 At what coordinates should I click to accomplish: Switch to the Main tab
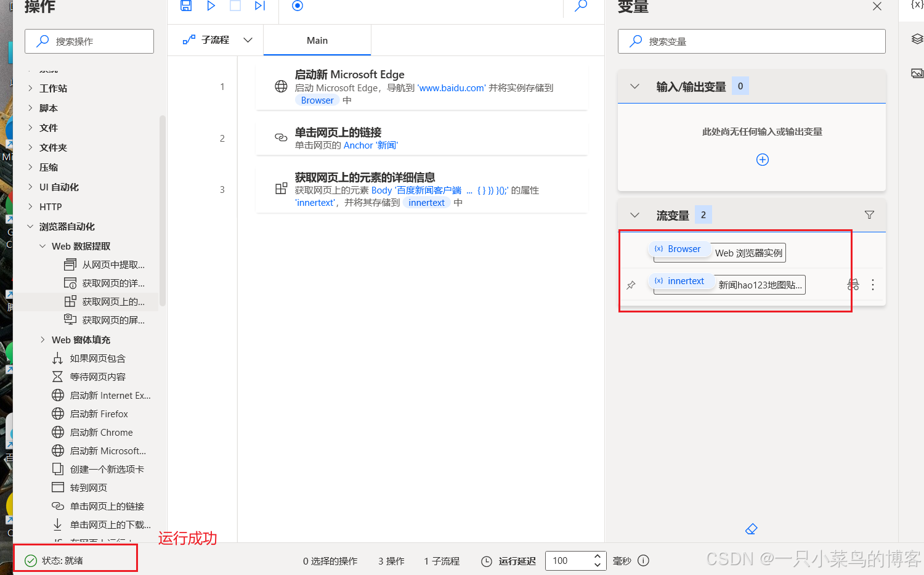[317, 40]
